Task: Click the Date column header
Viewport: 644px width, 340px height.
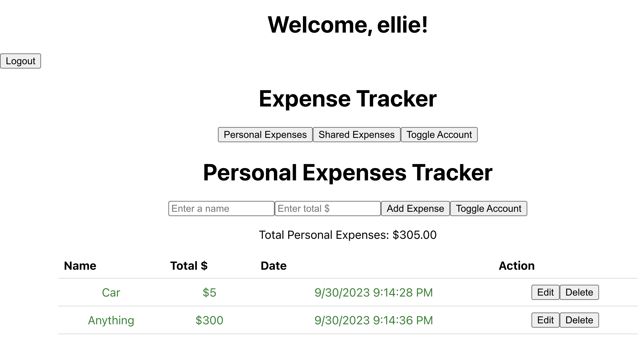Action: tap(273, 266)
